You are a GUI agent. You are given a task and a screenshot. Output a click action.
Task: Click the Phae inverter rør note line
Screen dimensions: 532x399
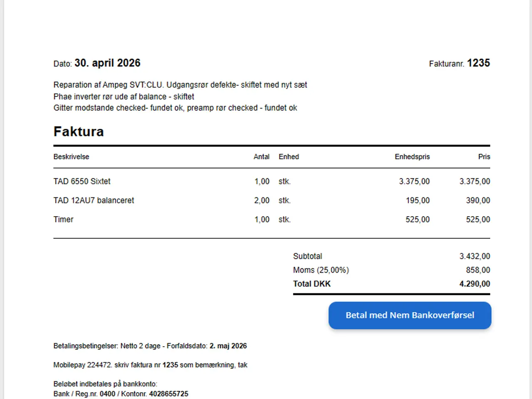coord(124,96)
